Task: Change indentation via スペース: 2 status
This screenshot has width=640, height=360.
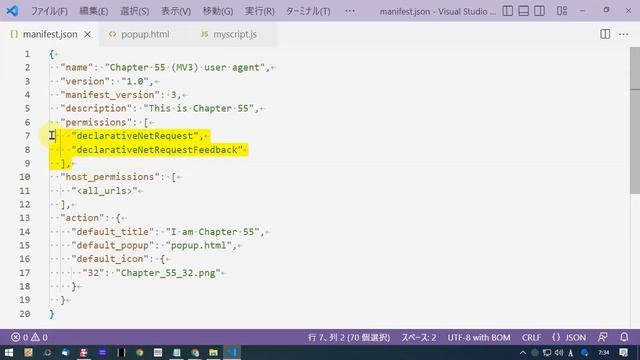Action: click(x=418, y=338)
